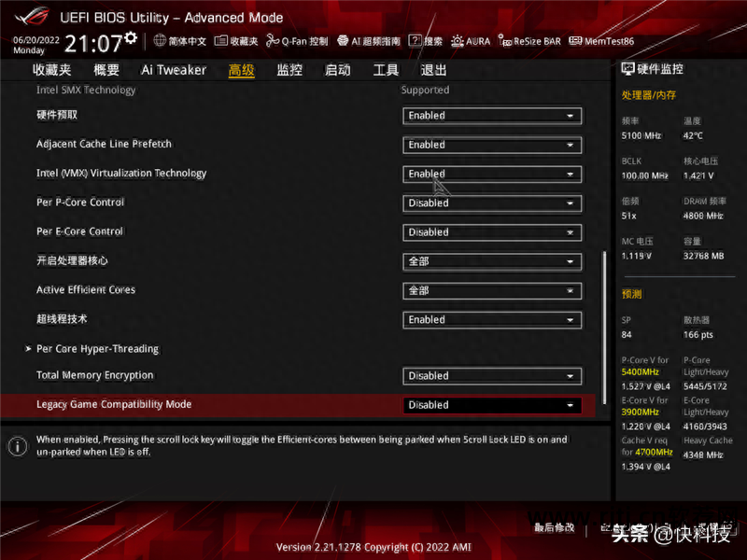747x560 pixels.
Task: Click the 4800 MHz DRAM frequency value
Action: 703,217
